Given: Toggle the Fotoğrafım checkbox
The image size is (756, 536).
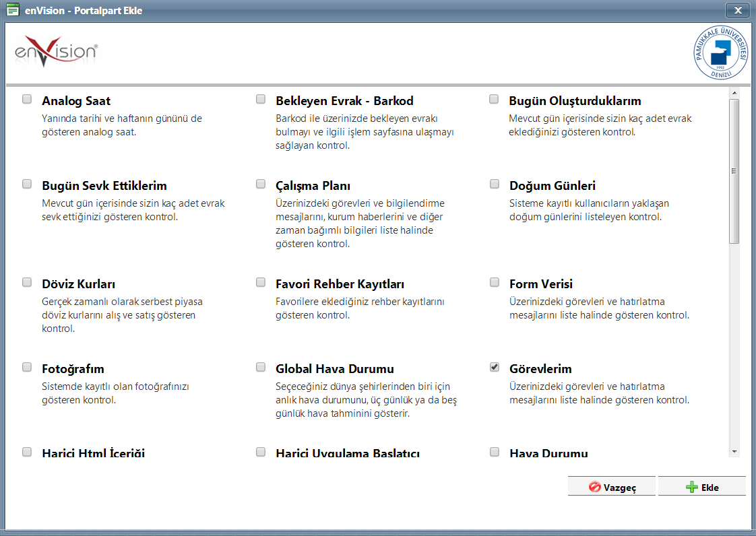Looking at the screenshot, I should pyautogui.click(x=27, y=367).
